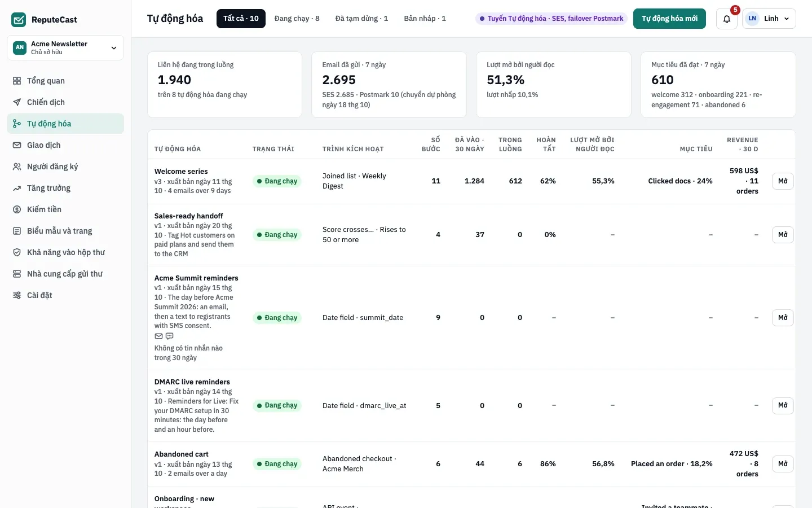Click the ReputeCast logo icon
This screenshot has width=812, height=508.
[19, 20]
